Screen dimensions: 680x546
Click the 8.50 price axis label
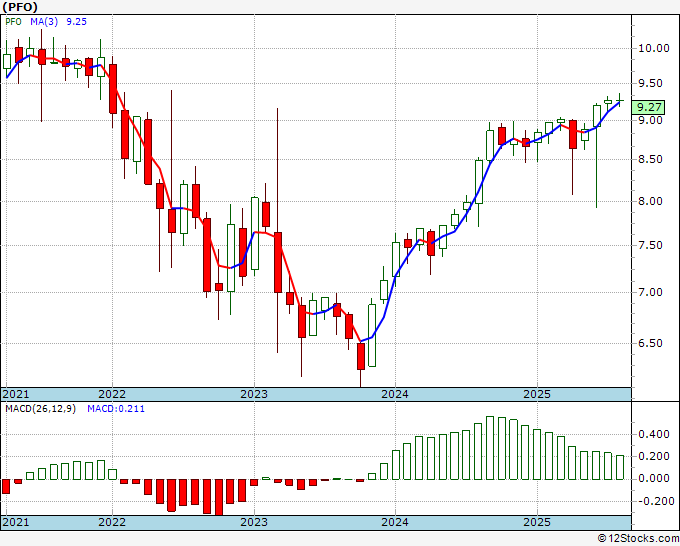(650, 159)
